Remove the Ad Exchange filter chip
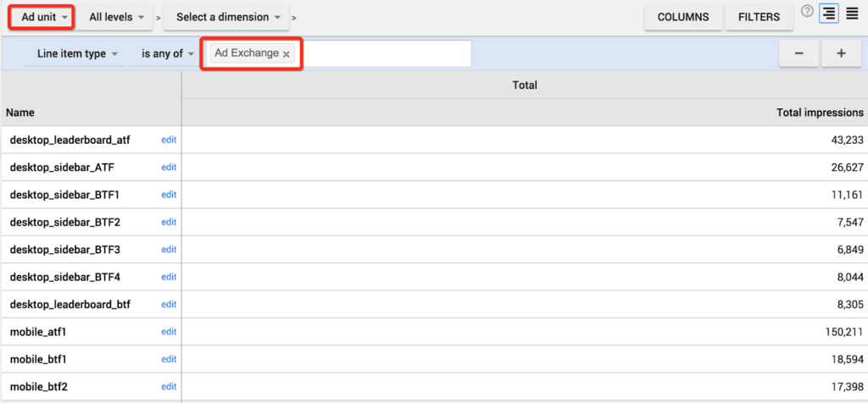Screen dimensions: 868x403 (x=287, y=54)
